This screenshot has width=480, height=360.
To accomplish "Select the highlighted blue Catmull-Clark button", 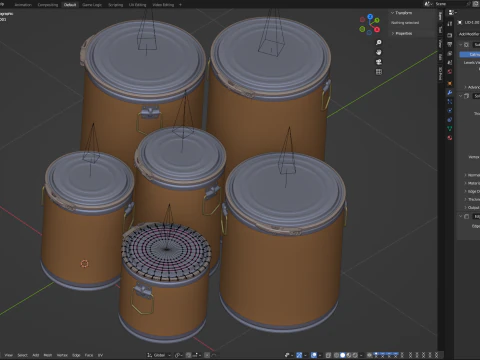I will (470, 54).
